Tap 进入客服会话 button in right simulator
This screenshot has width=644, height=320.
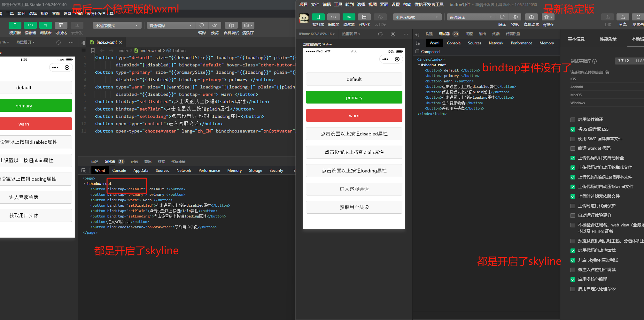(354, 189)
